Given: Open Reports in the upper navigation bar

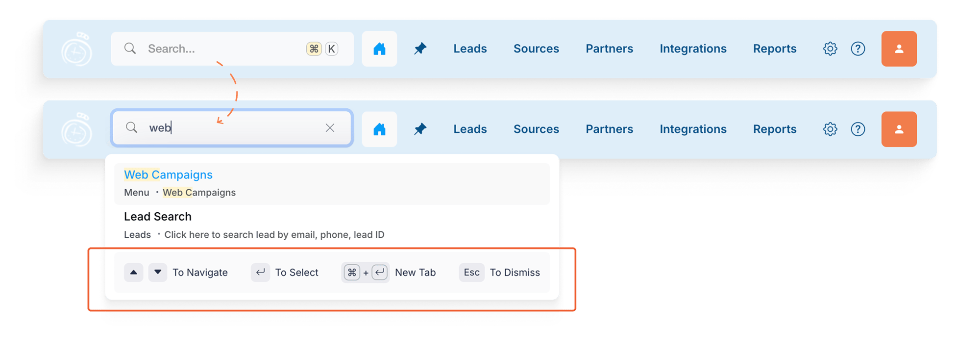Looking at the screenshot, I should click(775, 49).
